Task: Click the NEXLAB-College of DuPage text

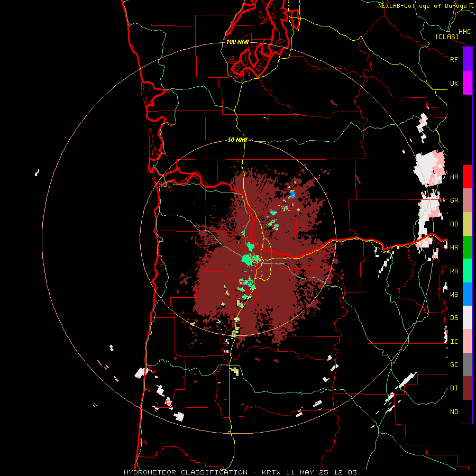Action: tap(423, 6)
